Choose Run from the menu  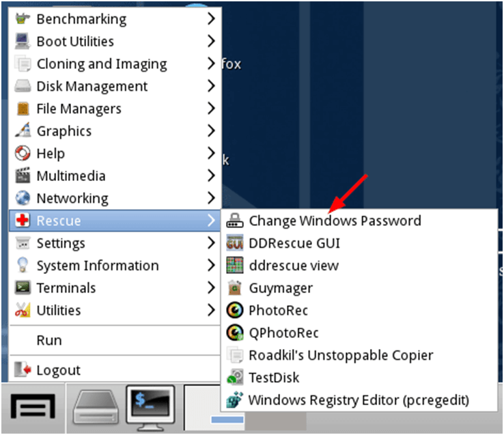[x=49, y=340]
